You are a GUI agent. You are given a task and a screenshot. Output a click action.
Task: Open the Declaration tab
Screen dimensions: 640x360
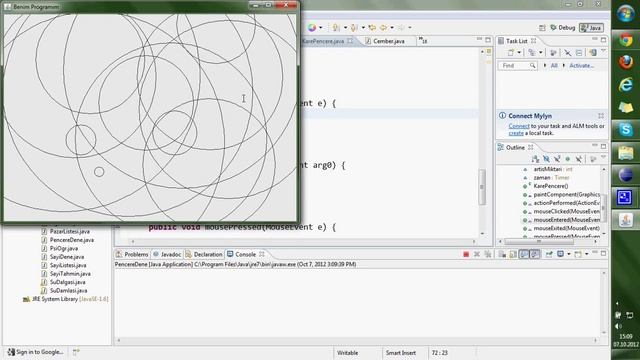[204, 254]
